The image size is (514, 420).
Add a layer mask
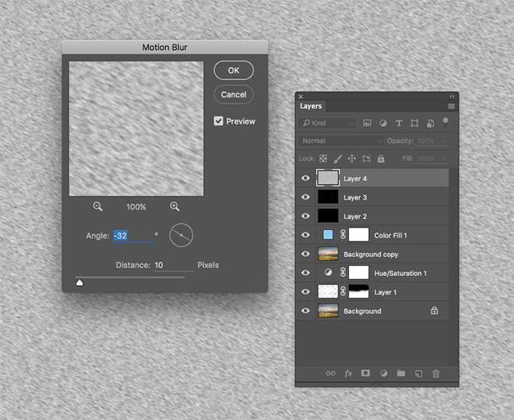[365, 373]
